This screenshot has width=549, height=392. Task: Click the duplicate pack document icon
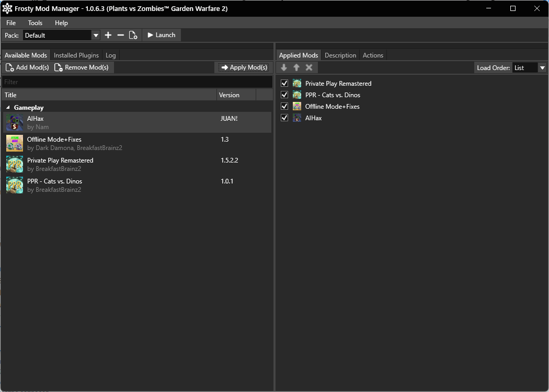tap(133, 35)
